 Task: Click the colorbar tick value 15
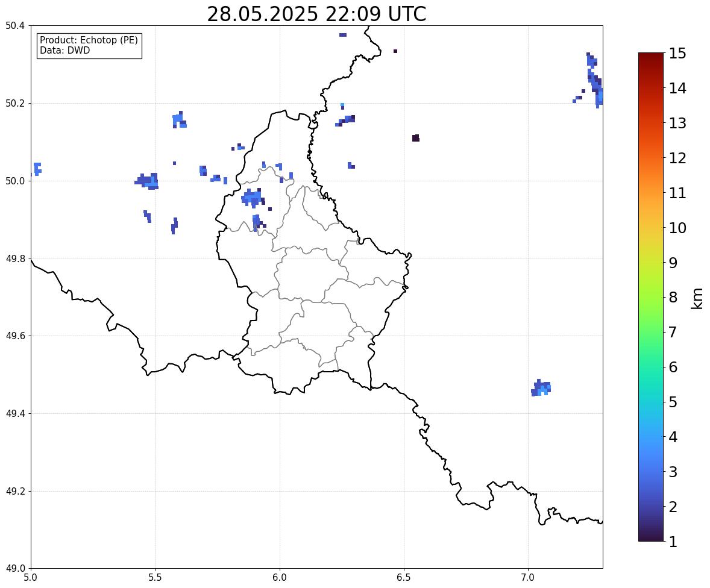click(677, 54)
